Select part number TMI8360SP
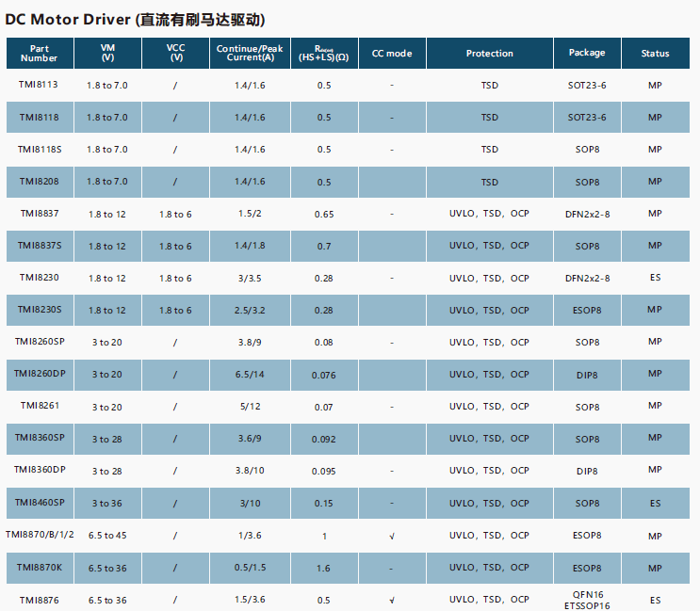This screenshot has width=700, height=611. point(40,438)
